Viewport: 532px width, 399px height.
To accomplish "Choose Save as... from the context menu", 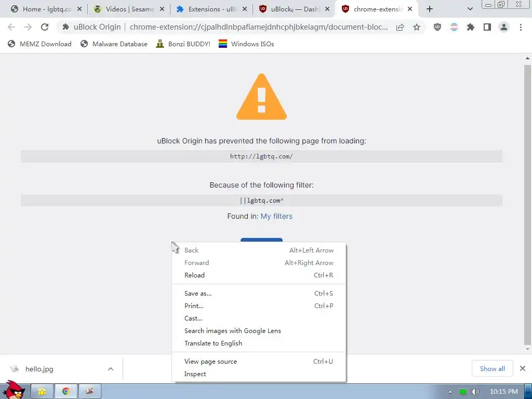I will [259, 294].
